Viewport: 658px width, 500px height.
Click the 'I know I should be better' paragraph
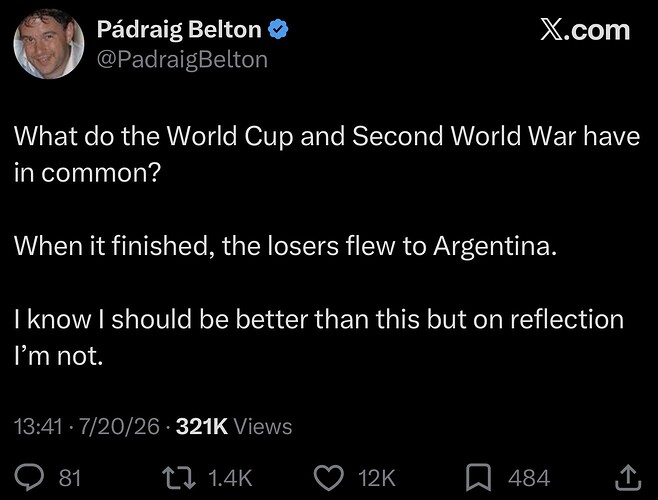click(x=319, y=337)
